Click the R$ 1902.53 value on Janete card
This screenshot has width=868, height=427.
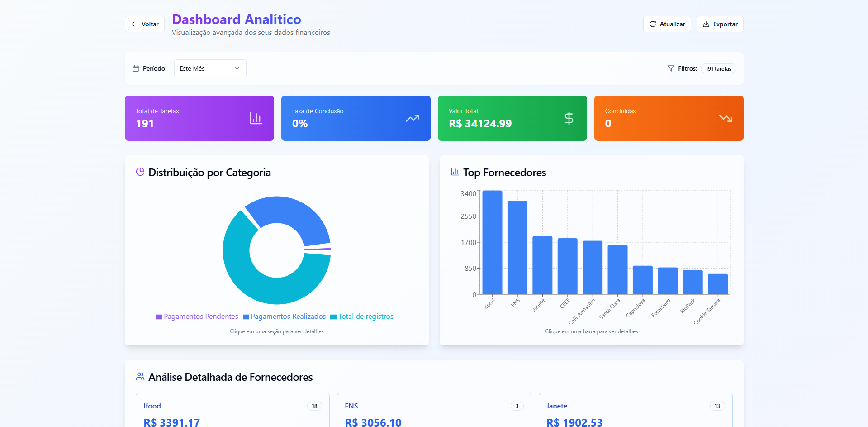point(574,422)
